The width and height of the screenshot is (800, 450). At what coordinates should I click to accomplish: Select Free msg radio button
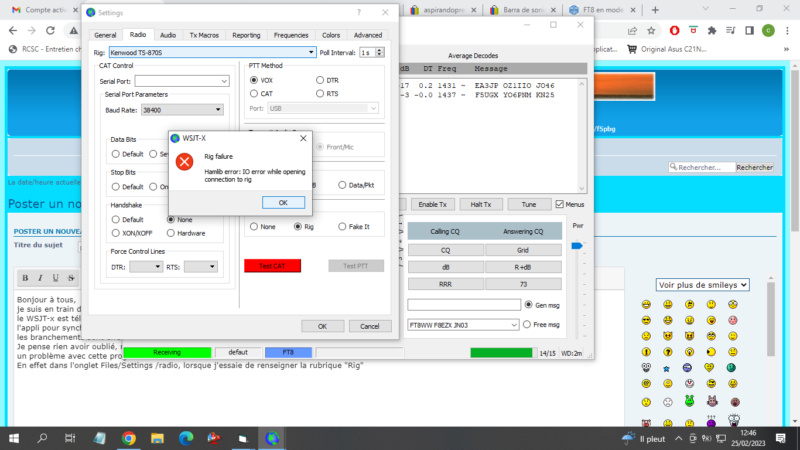[527, 324]
